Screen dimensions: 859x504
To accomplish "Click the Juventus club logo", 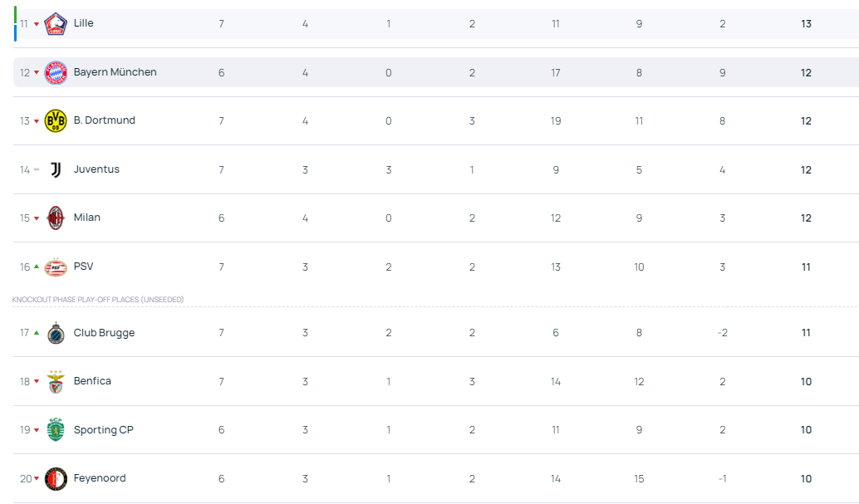I will pos(56,169).
